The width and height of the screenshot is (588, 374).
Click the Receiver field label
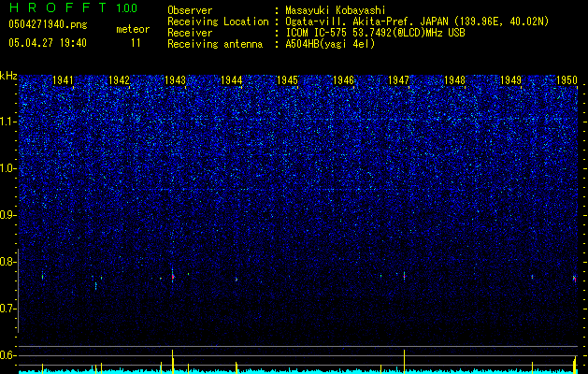190,33
